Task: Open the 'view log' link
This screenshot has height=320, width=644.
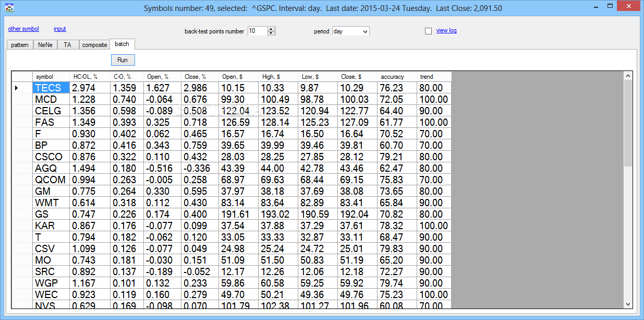Action: click(446, 30)
